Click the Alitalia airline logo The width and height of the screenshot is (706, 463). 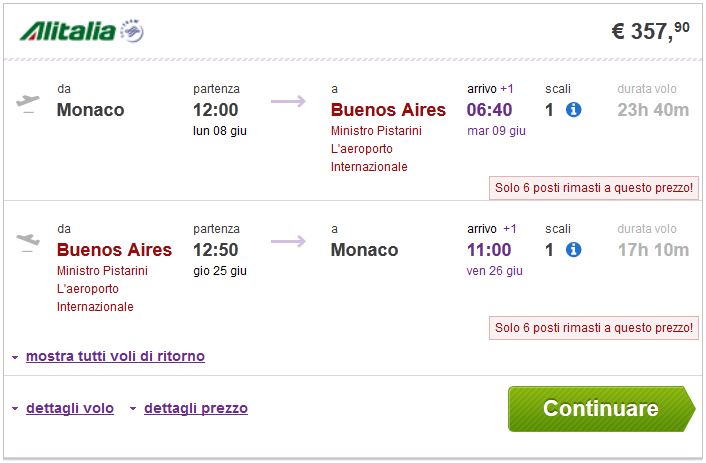pyautogui.click(x=67, y=31)
